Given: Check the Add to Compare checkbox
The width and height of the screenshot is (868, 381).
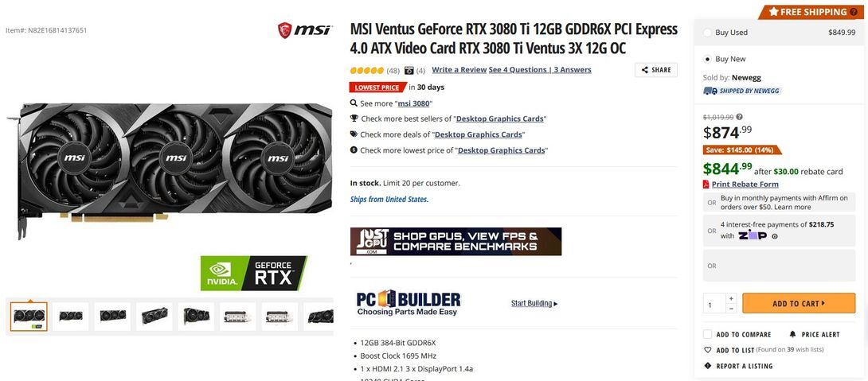Looking at the screenshot, I should pyautogui.click(x=707, y=334).
